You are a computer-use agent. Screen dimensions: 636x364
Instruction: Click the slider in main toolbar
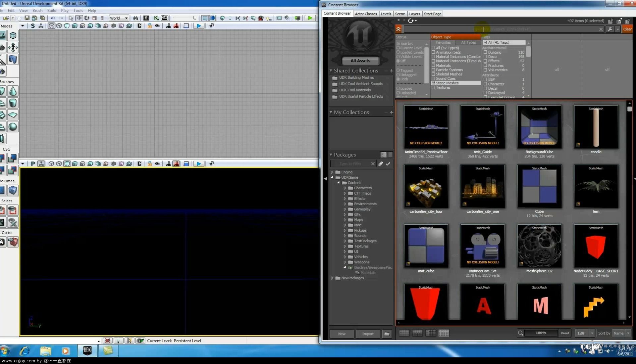coord(185,18)
